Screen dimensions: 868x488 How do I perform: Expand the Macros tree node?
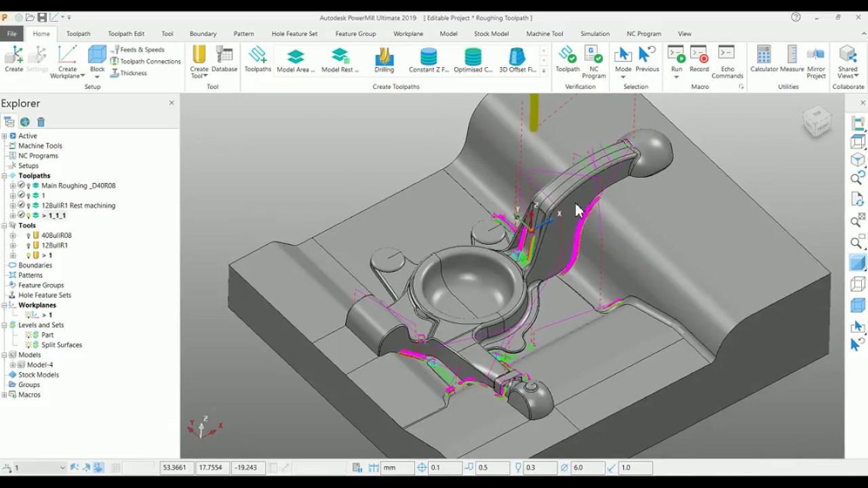click(4, 394)
